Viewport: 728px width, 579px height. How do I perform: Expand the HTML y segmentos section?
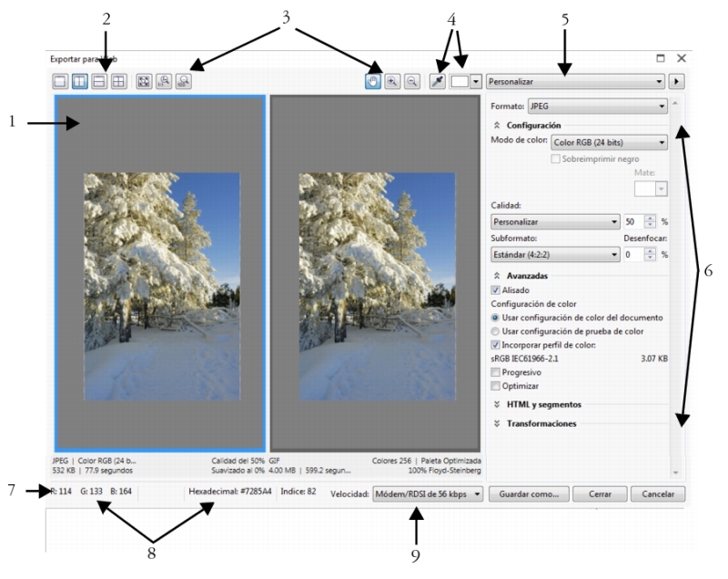pos(543,403)
